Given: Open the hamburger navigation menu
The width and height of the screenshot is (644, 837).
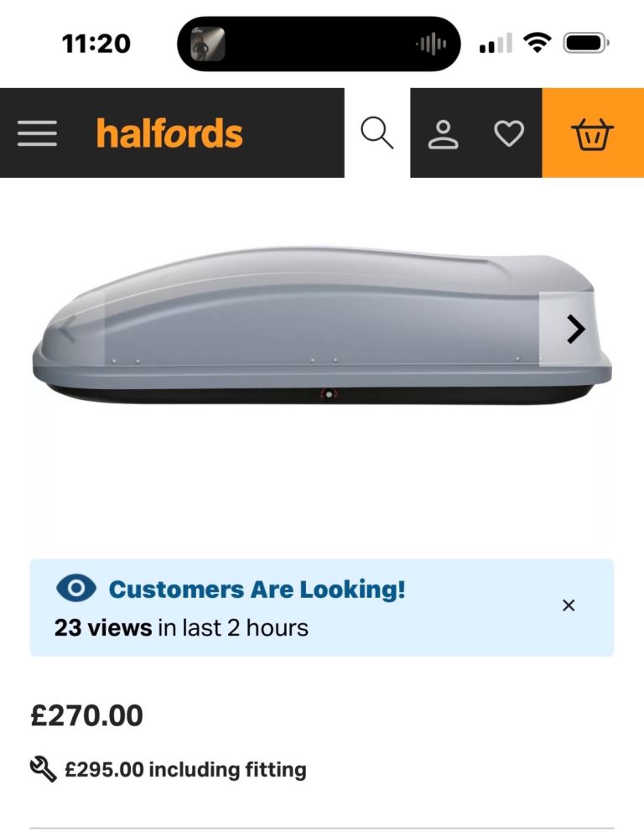Looking at the screenshot, I should coord(37,132).
